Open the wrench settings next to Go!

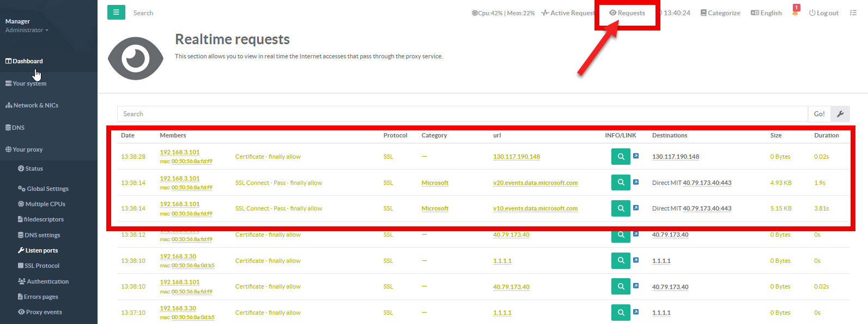(x=840, y=114)
